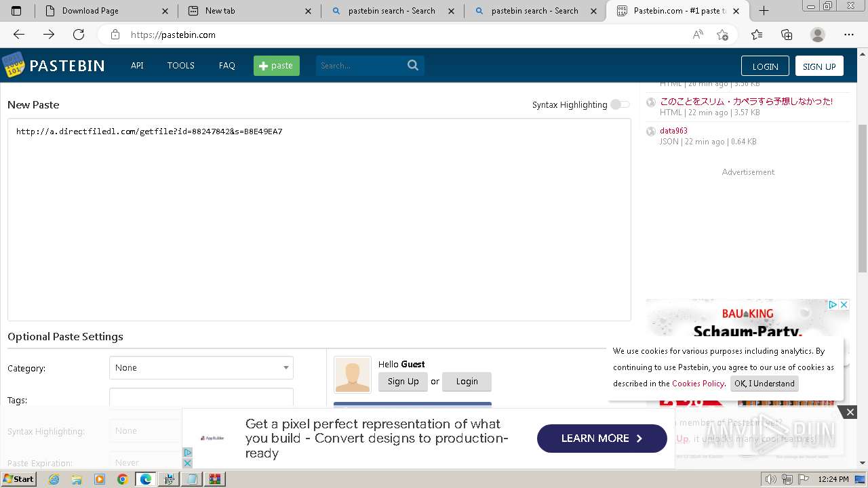Switch to first pastebin search tab
This screenshot has height=488, width=868.
pyautogui.click(x=392, y=11)
